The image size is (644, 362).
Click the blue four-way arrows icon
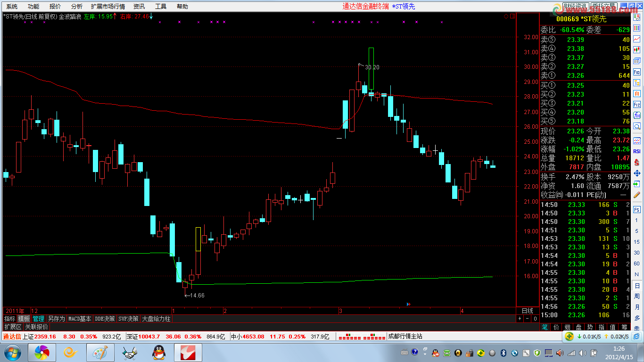pos(637,173)
